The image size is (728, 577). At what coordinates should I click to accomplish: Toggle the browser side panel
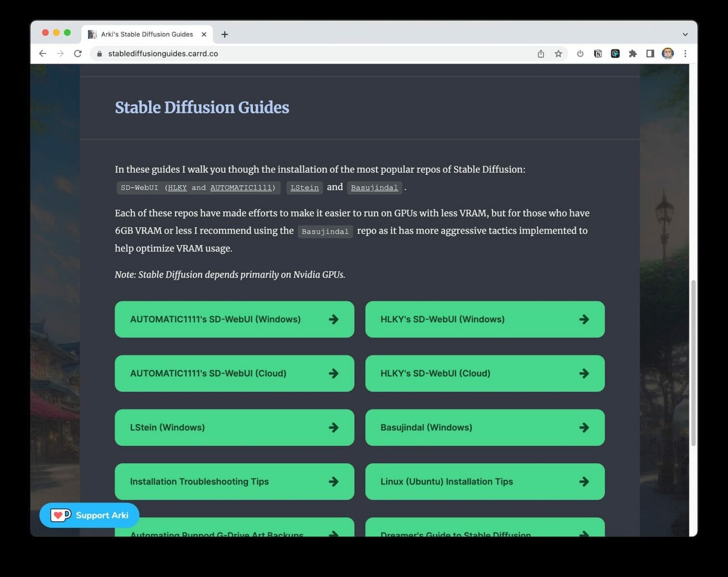(x=650, y=54)
